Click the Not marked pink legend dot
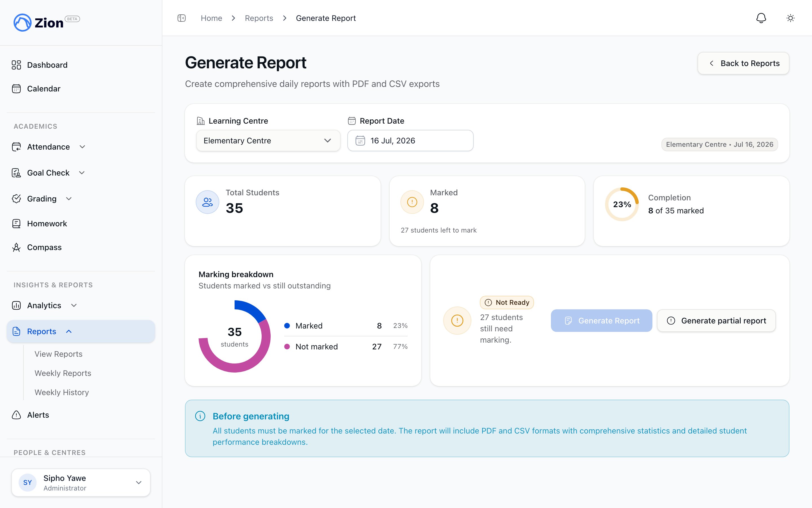812x508 pixels. pos(287,346)
